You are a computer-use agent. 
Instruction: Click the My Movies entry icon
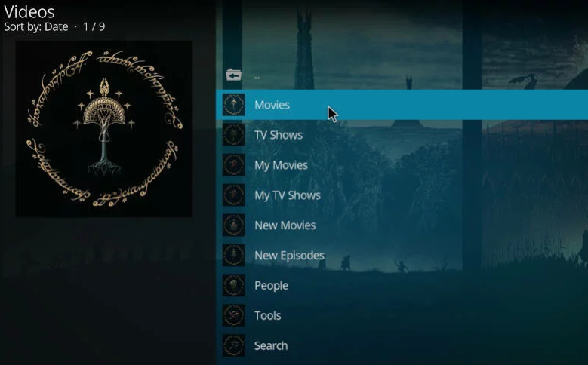coord(234,165)
